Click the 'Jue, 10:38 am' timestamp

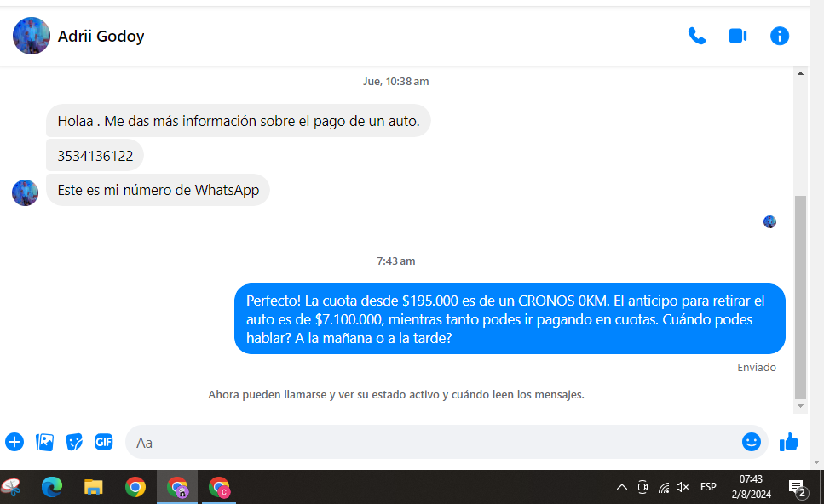tap(395, 82)
